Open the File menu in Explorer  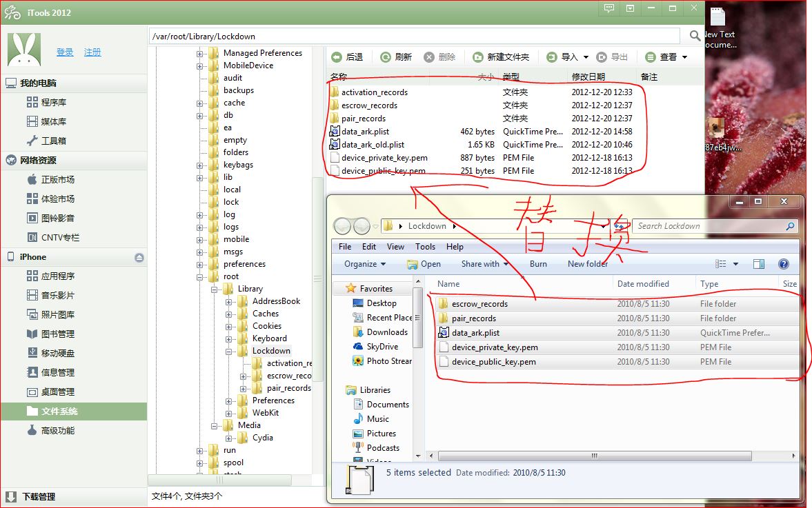click(345, 247)
